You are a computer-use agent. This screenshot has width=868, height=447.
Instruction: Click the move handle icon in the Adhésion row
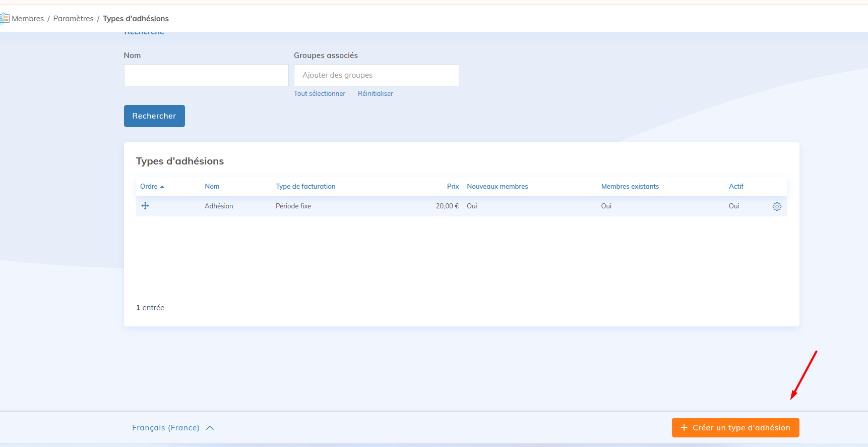(145, 206)
